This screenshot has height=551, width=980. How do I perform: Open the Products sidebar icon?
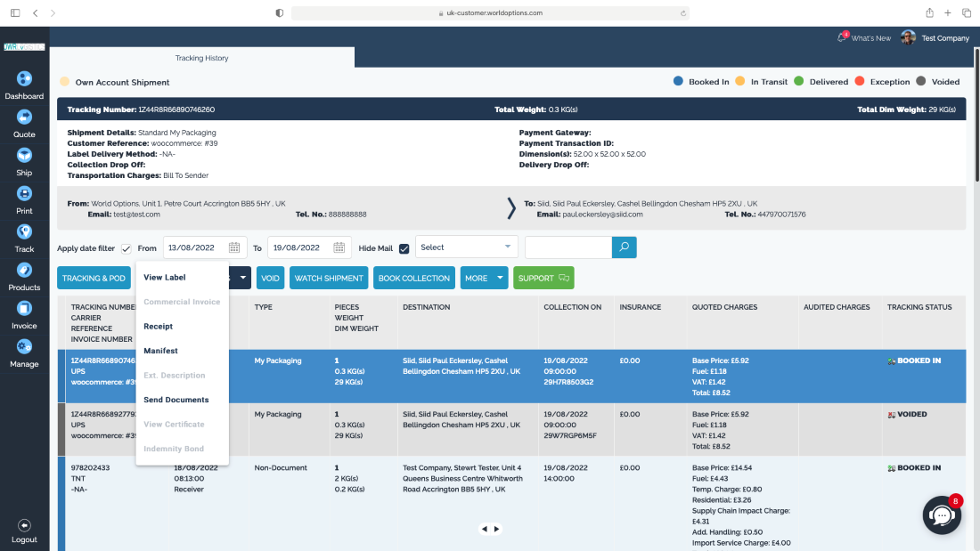point(24,271)
